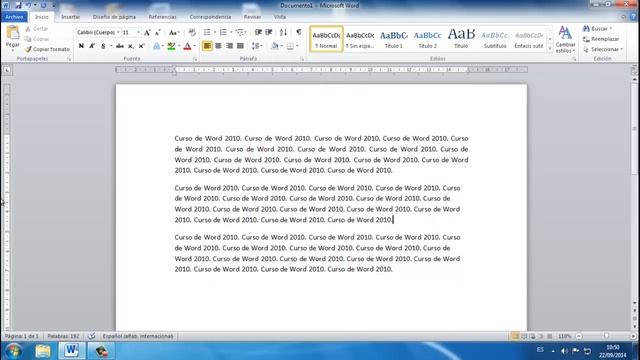Click the grow font icon
This screenshot has width=640, height=360.
pyautogui.click(x=147, y=32)
